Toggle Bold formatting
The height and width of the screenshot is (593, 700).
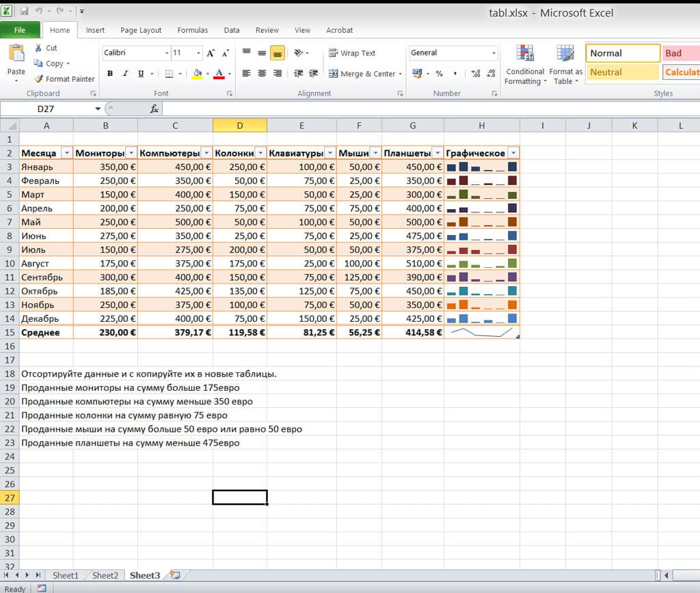tap(110, 74)
